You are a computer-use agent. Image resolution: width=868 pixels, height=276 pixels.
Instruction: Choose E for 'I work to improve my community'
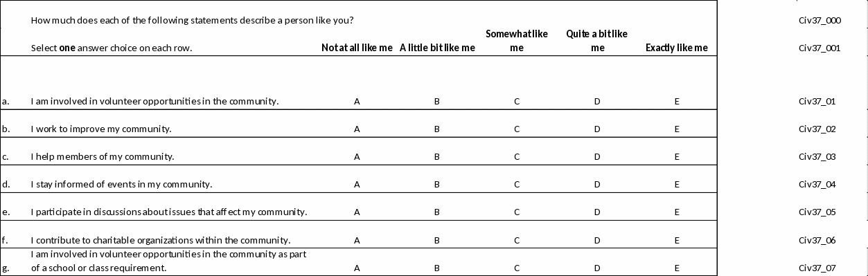point(677,129)
